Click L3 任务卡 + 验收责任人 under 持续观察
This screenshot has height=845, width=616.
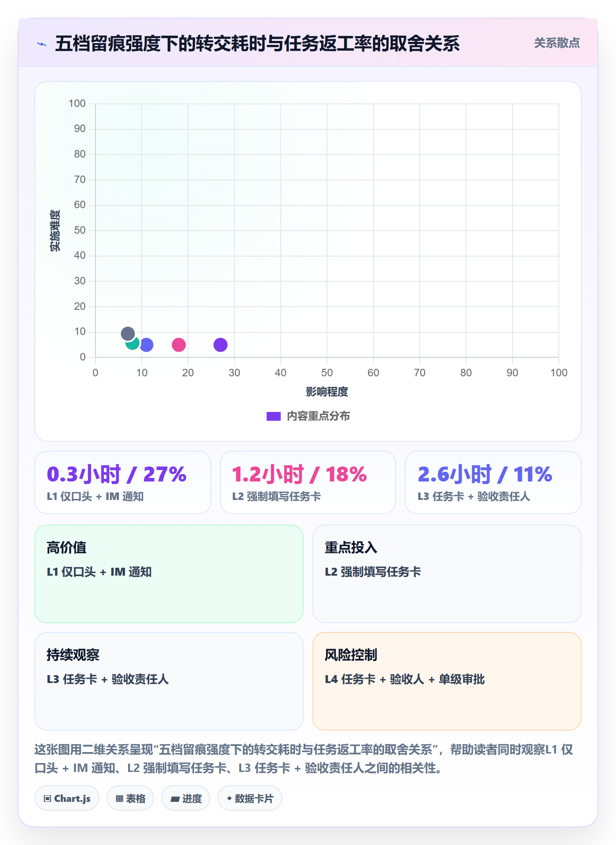(108, 680)
